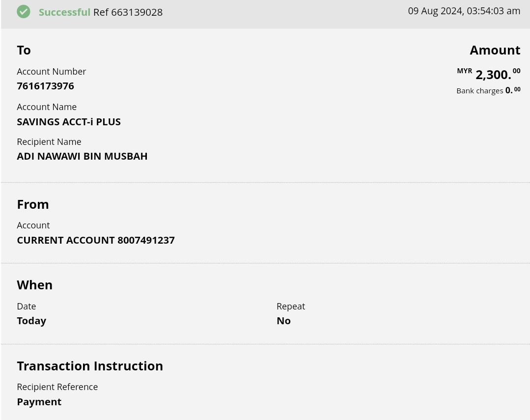Click the Today date value
This screenshot has width=530, height=420.
(x=31, y=321)
